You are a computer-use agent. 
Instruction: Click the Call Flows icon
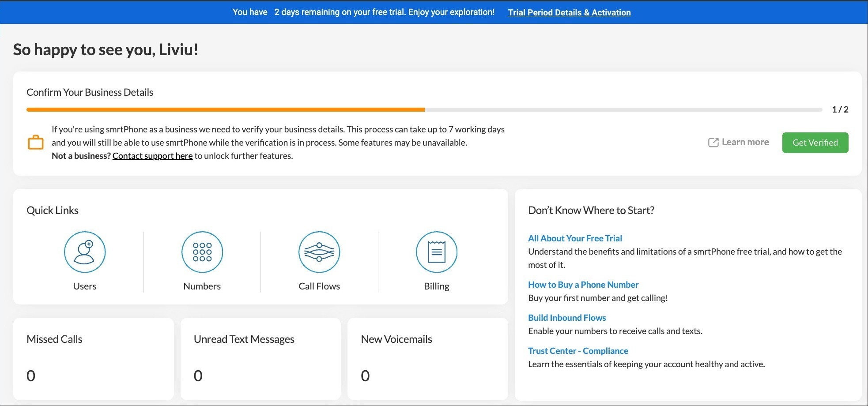click(319, 252)
